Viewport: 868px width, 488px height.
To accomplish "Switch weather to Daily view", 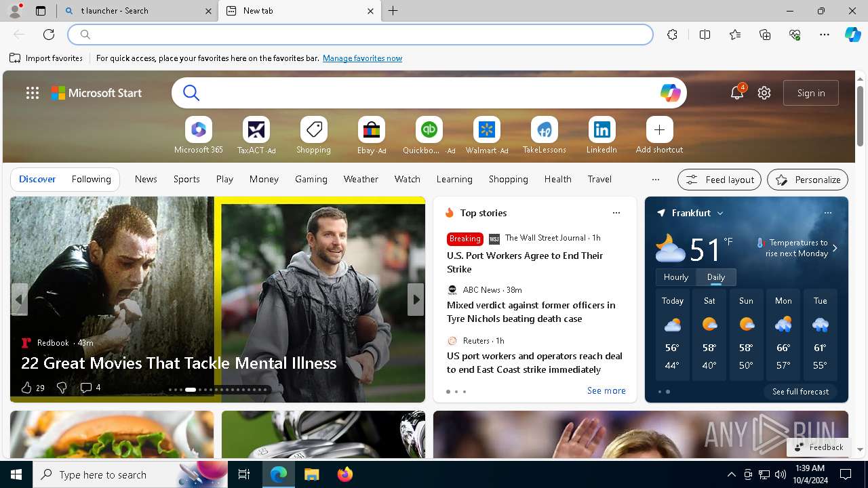I will [x=716, y=277].
